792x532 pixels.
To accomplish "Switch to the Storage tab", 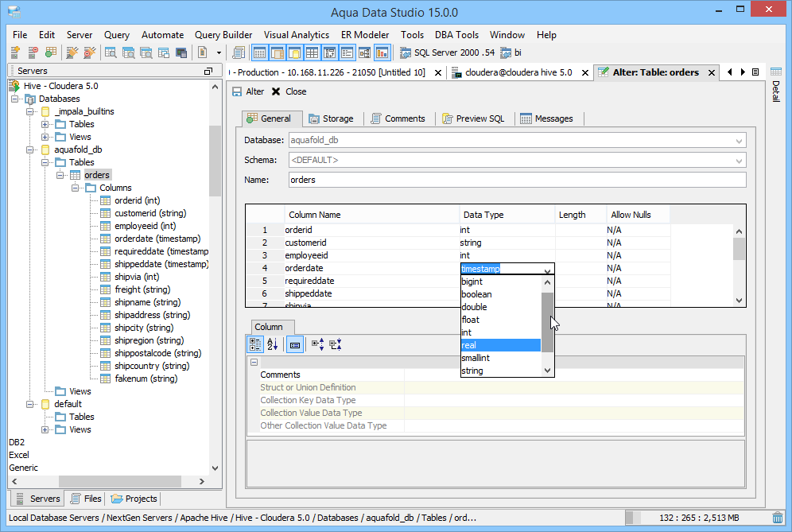I will coord(332,118).
